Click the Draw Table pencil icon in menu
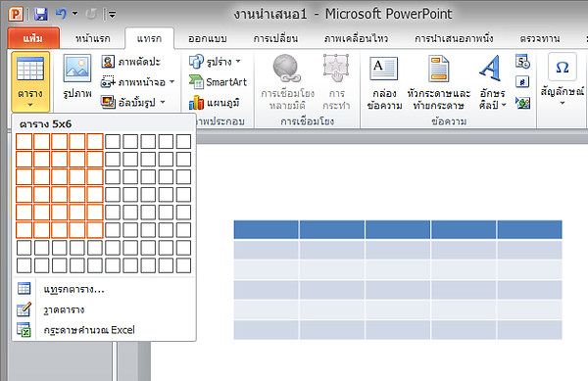Image resolution: width=588 pixels, height=381 pixels. [x=24, y=310]
